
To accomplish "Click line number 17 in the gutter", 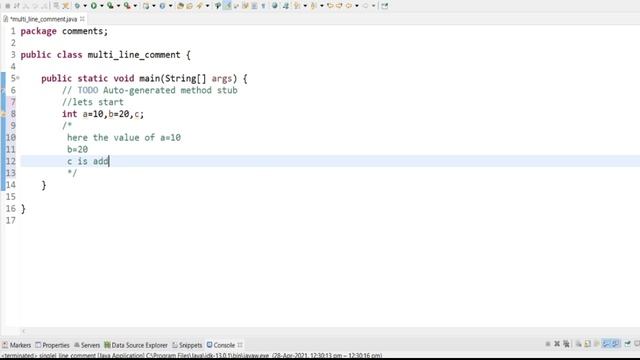I will [x=11, y=220].
